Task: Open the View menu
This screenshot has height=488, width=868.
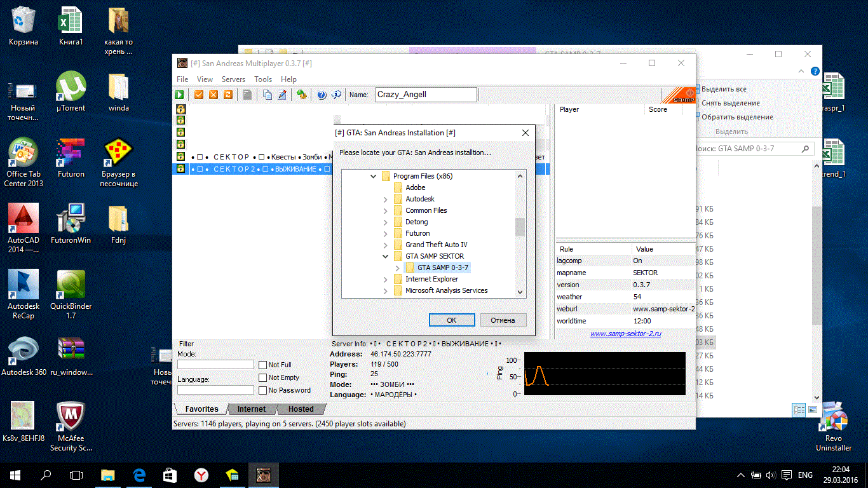Action: (x=205, y=79)
